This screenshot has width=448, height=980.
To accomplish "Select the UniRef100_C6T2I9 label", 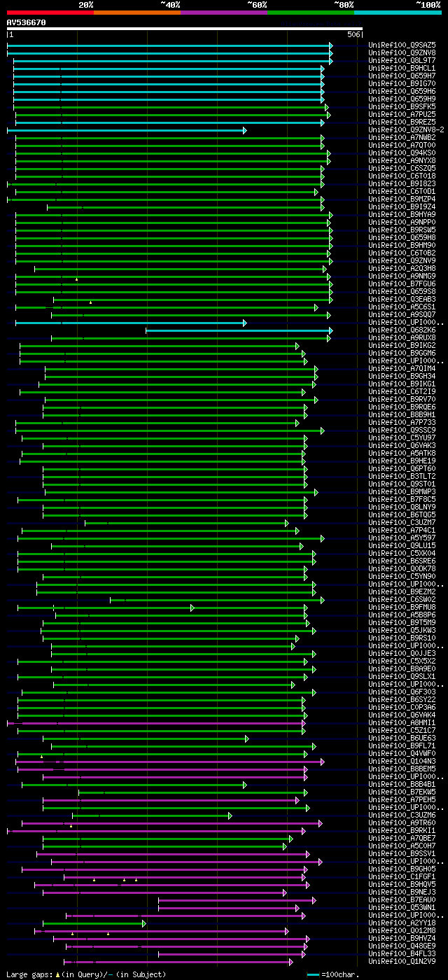I will pyautogui.click(x=403, y=391).
